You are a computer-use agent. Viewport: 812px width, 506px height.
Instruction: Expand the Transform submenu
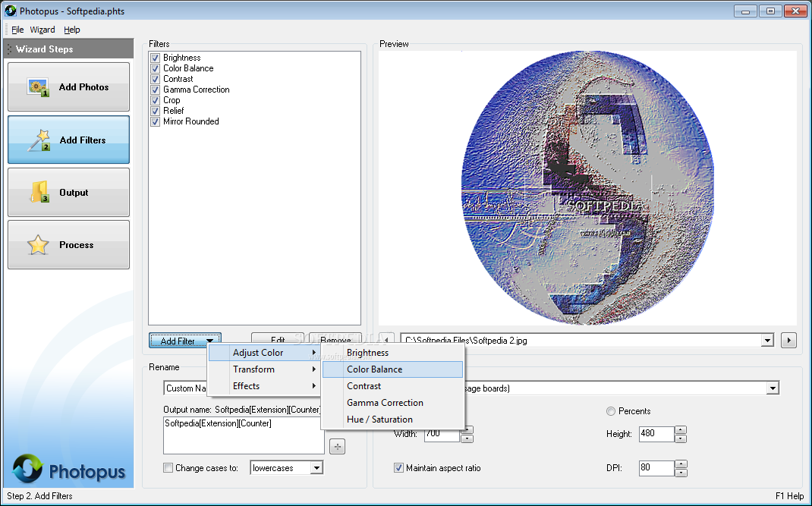tap(265, 369)
